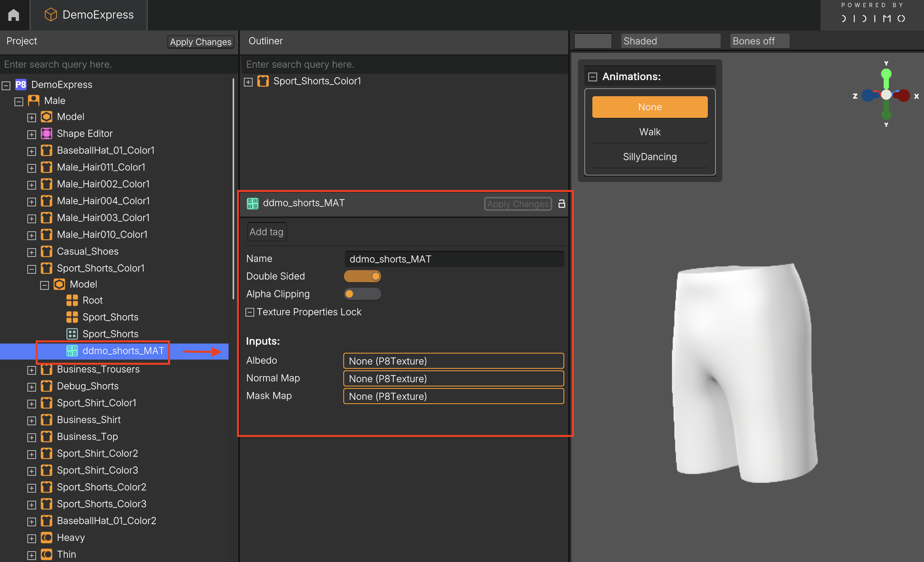Click the Root node grid icon
The image size is (924, 562).
72,300
